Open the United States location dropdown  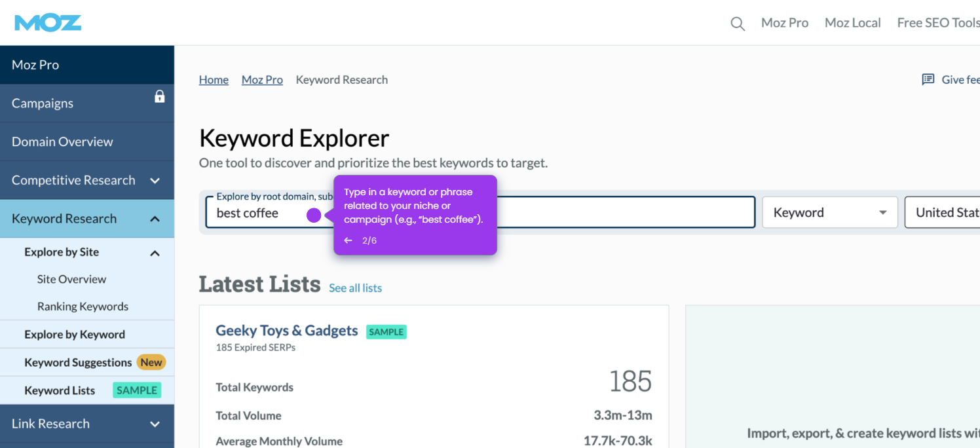947,212
